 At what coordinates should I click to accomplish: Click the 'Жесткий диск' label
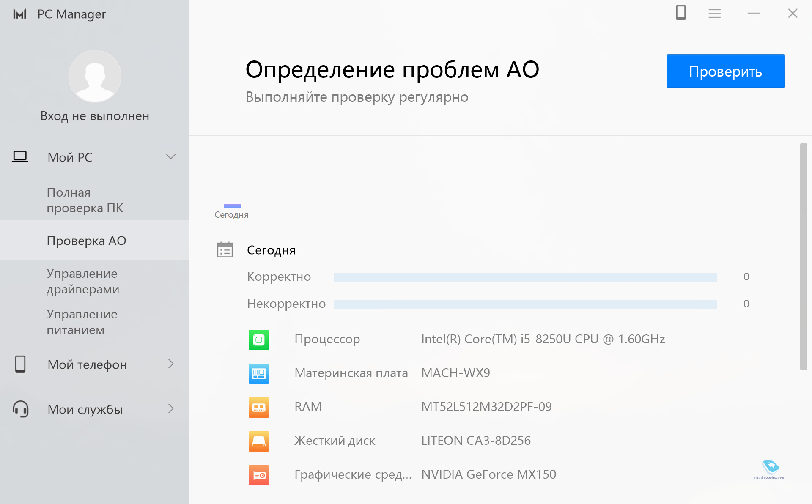335,441
